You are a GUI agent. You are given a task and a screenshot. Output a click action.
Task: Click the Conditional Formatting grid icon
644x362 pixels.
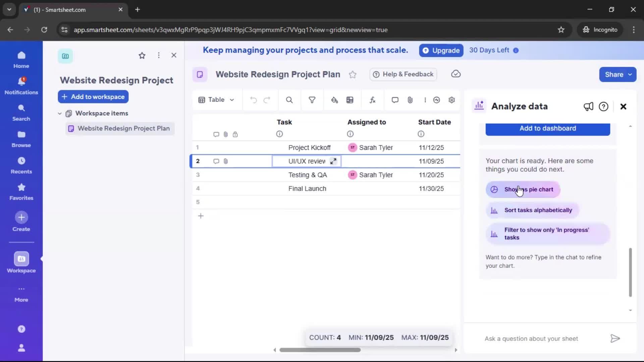pos(350,100)
